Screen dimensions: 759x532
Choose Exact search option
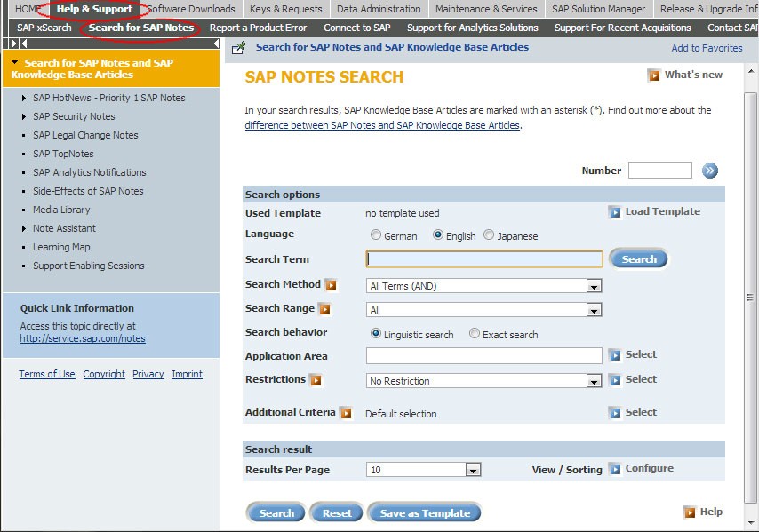[x=475, y=333]
